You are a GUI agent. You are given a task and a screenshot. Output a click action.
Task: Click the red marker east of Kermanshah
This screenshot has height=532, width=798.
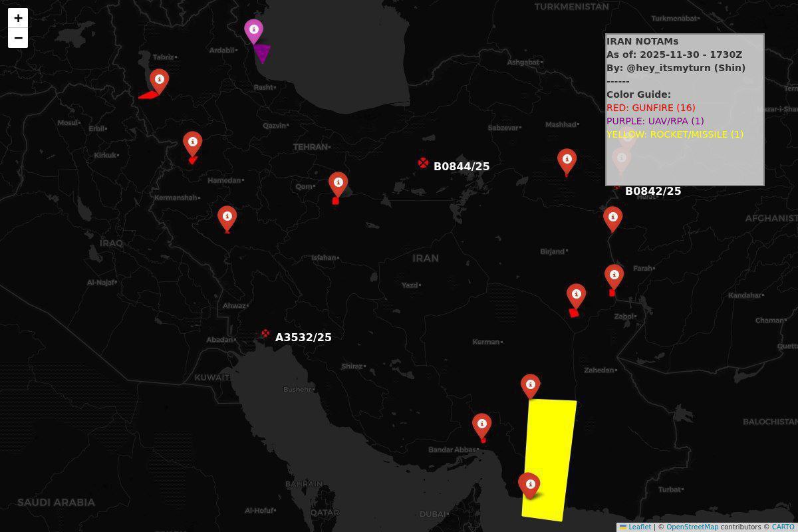[227, 217]
